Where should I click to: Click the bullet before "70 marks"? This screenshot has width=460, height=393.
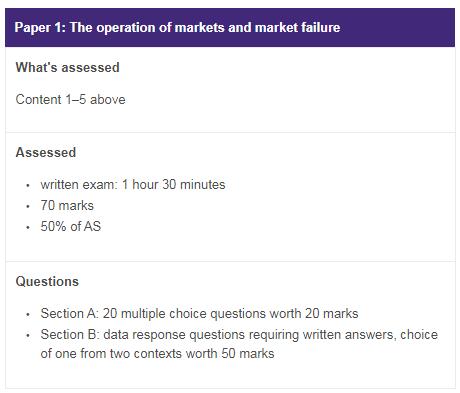(x=28, y=206)
